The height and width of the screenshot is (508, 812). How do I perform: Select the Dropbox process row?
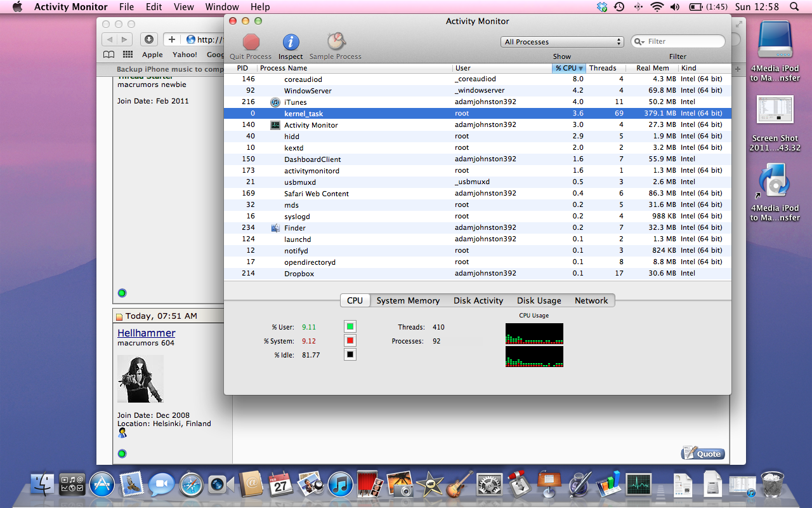tap(478, 273)
